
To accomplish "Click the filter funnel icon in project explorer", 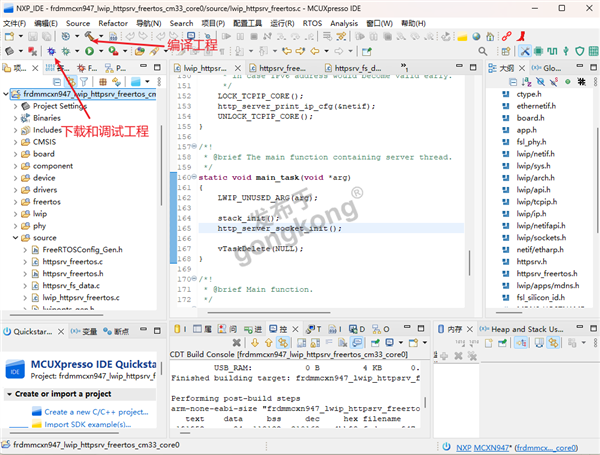I will click(x=84, y=82).
